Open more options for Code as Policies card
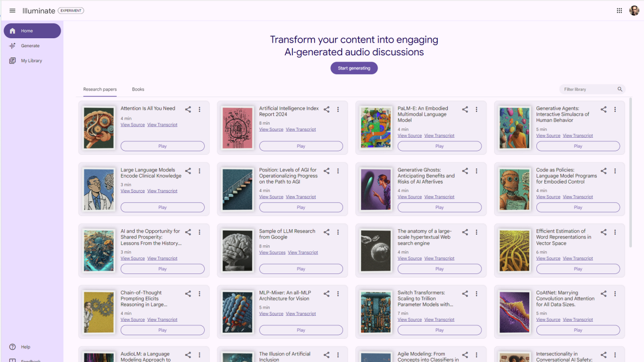The width and height of the screenshot is (644, 362). point(615,171)
